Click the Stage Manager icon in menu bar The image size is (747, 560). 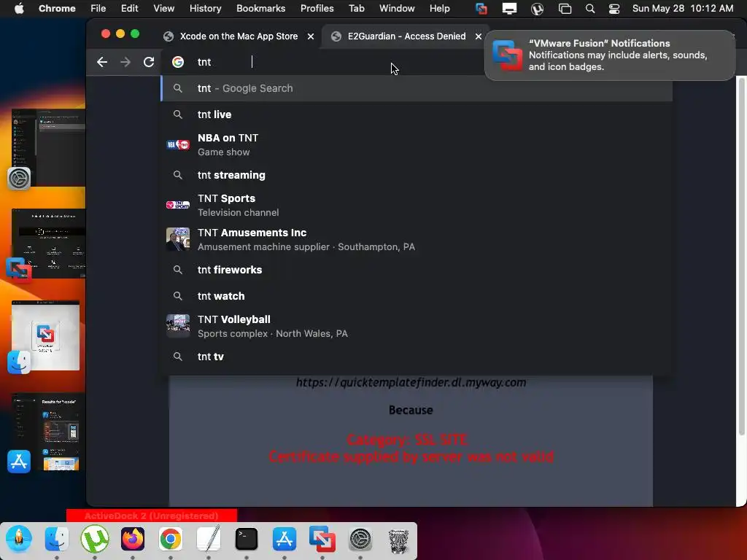pos(565,9)
